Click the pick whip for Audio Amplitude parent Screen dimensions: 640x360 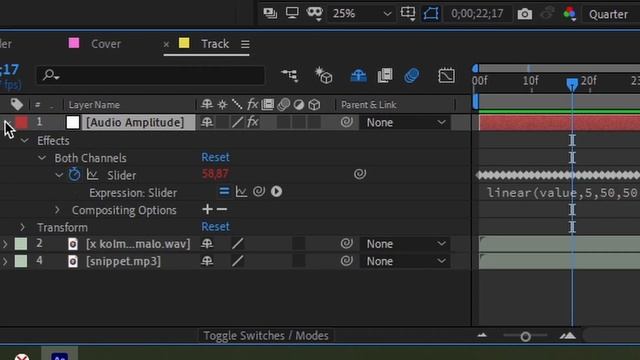[x=347, y=122]
